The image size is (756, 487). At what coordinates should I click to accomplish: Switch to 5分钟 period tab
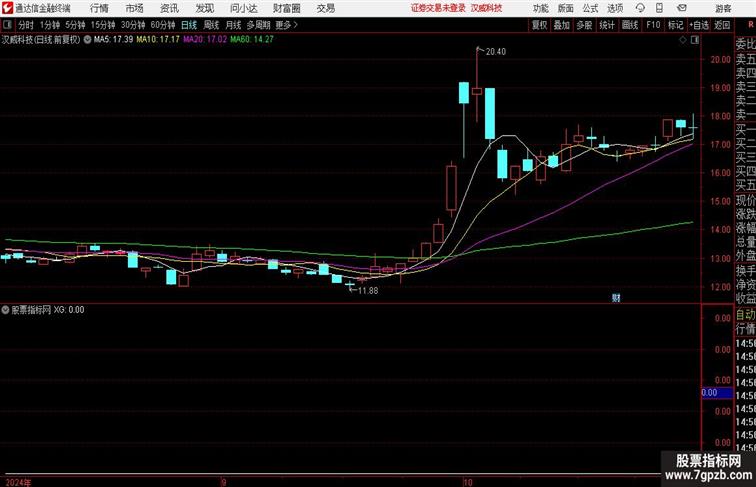click(75, 25)
